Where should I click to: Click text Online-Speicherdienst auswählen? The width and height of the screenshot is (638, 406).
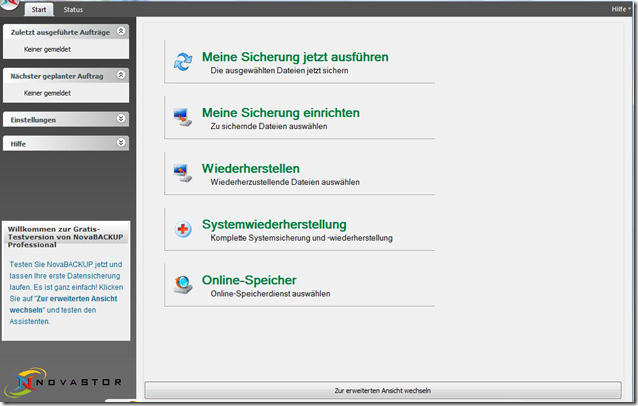[270, 293]
